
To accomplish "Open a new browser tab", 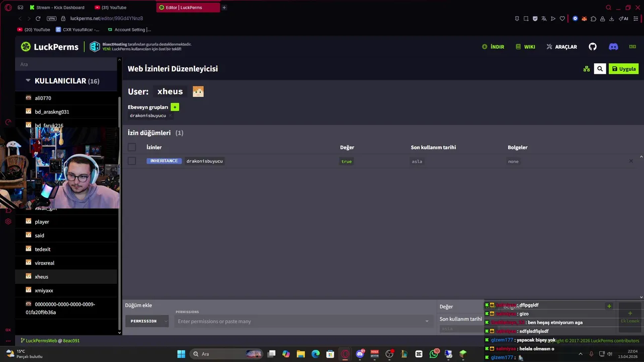I will (x=224, y=8).
